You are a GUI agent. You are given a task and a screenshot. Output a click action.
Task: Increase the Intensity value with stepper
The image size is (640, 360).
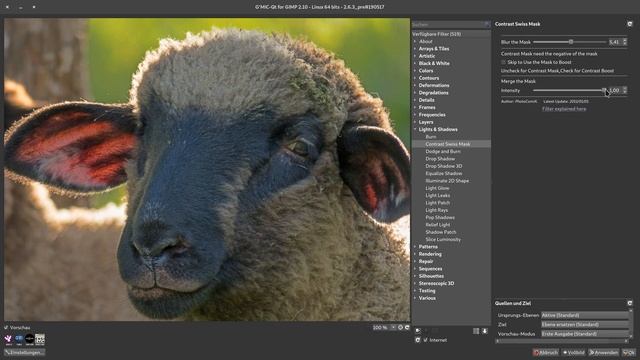pos(625,89)
